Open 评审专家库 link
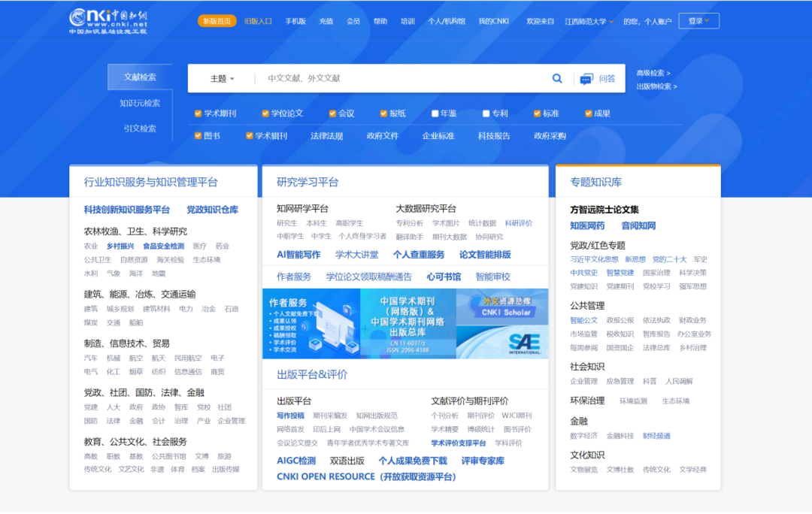 [483, 461]
